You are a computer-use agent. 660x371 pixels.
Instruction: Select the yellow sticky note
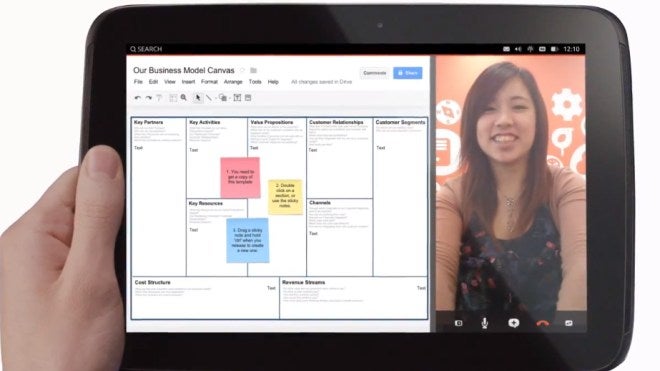pyautogui.click(x=285, y=197)
